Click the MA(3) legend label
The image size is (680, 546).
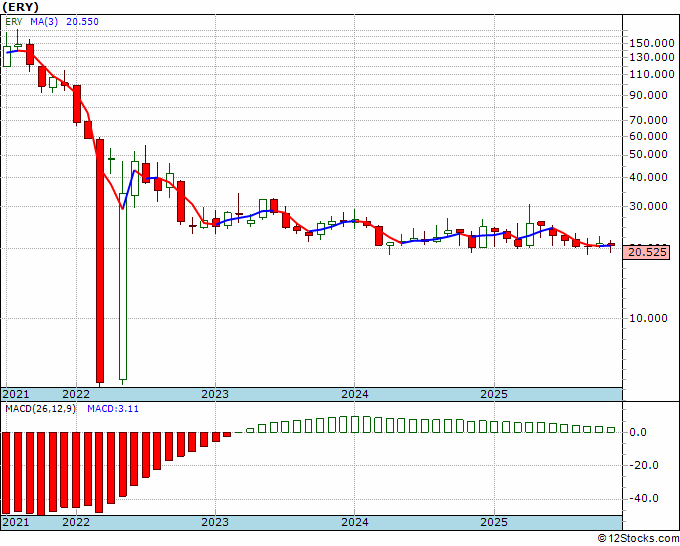[44, 22]
